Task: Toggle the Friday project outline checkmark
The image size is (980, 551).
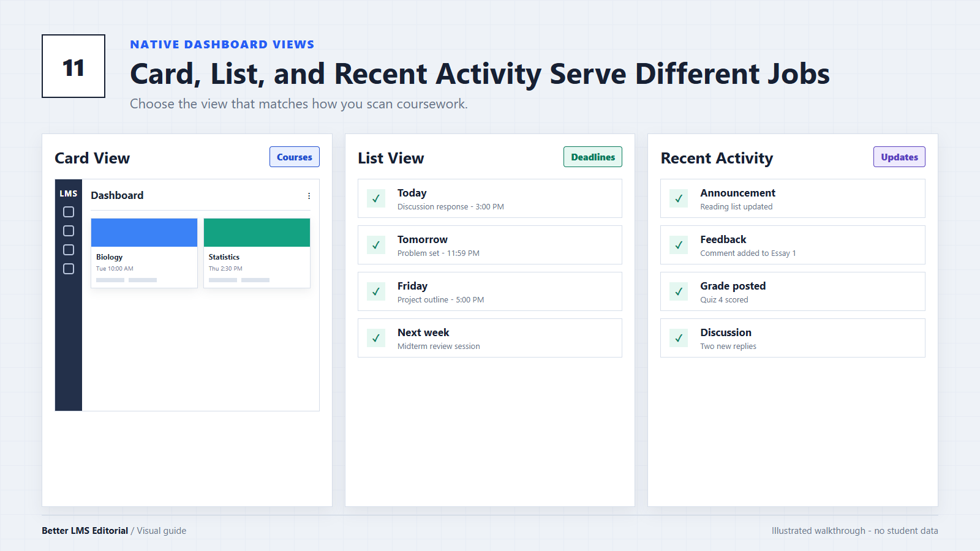Action: [376, 291]
